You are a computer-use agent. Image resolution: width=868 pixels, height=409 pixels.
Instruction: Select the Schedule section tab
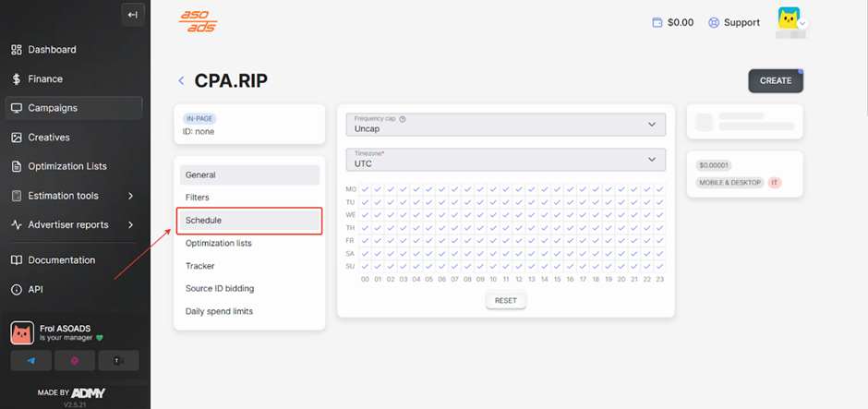click(248, 221)
